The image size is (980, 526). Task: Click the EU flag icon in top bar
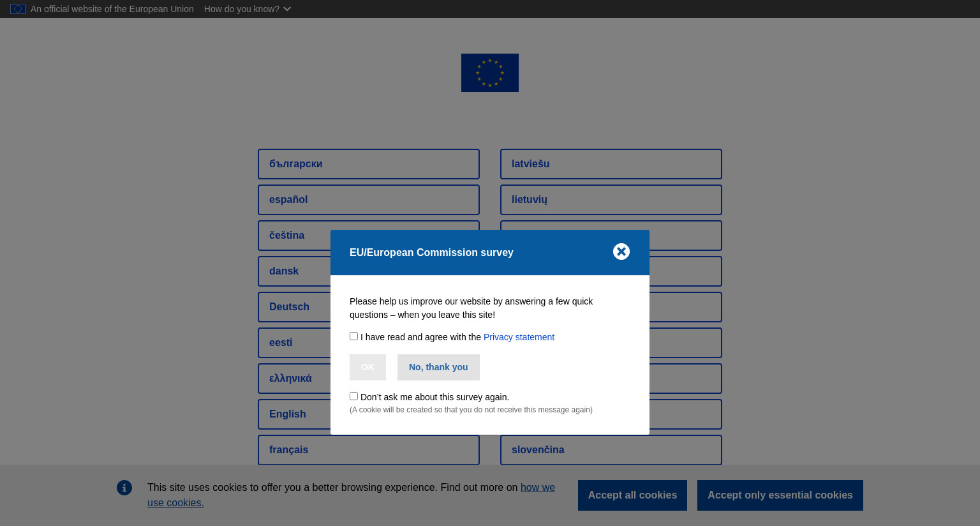tap(18, 9)
